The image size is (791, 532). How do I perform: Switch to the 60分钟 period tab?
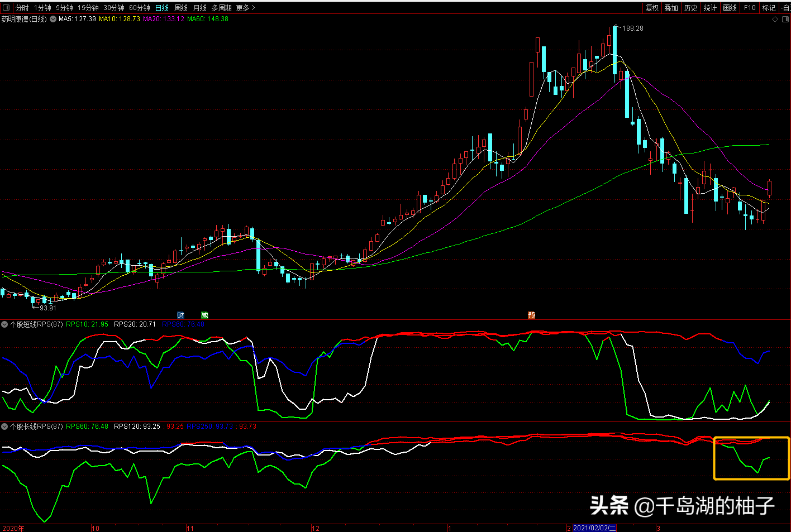[x=139, y=8]
